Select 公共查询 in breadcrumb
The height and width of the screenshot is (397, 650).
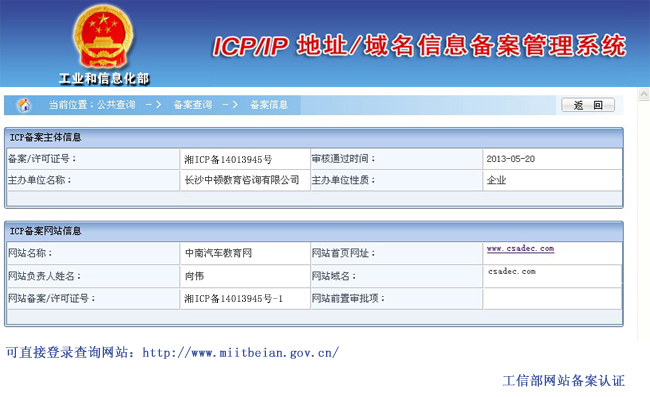coord(116,105)
